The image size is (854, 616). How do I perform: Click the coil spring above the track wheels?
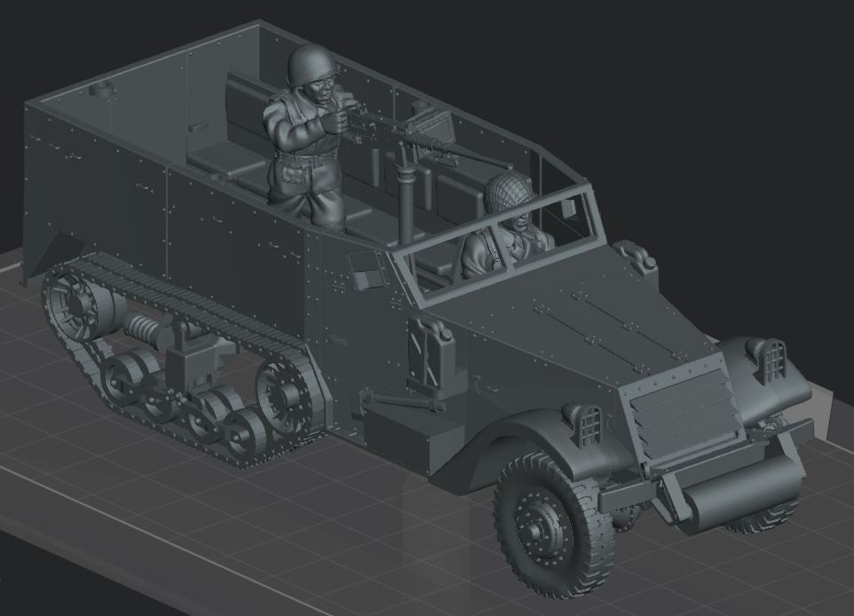pos(146,330)
